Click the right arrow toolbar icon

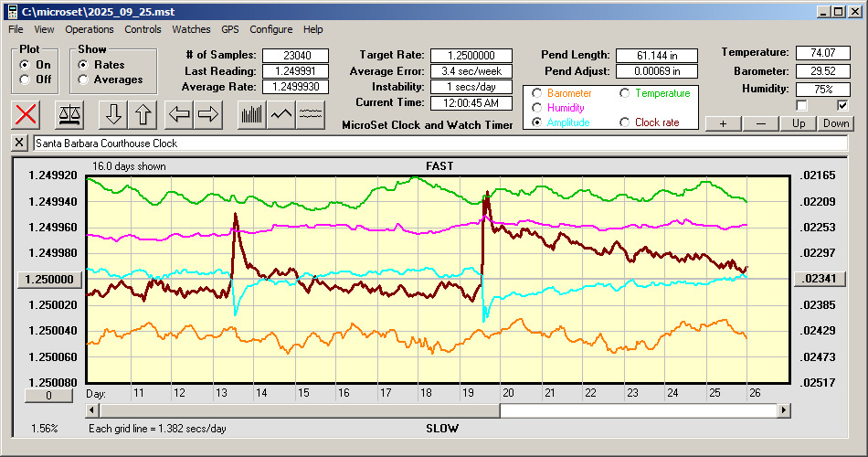[x=209, y=114]
